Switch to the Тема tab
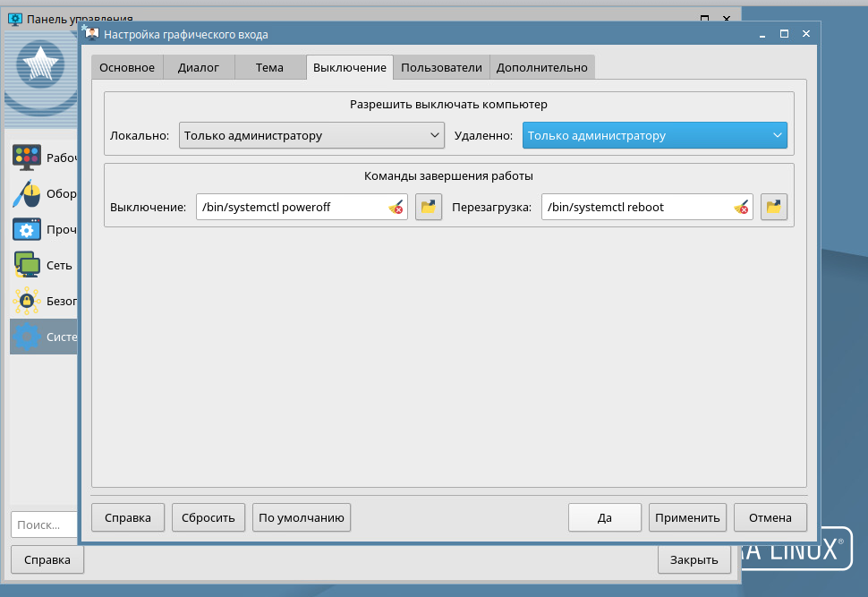 pos(269,67)
